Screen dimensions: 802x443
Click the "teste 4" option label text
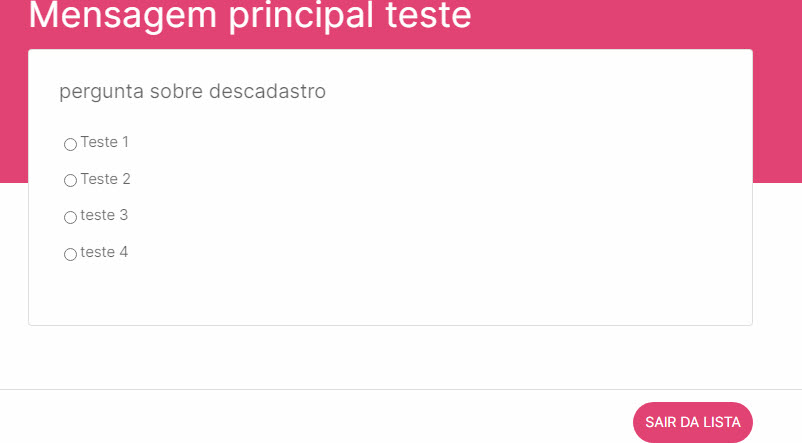point(104,252)
